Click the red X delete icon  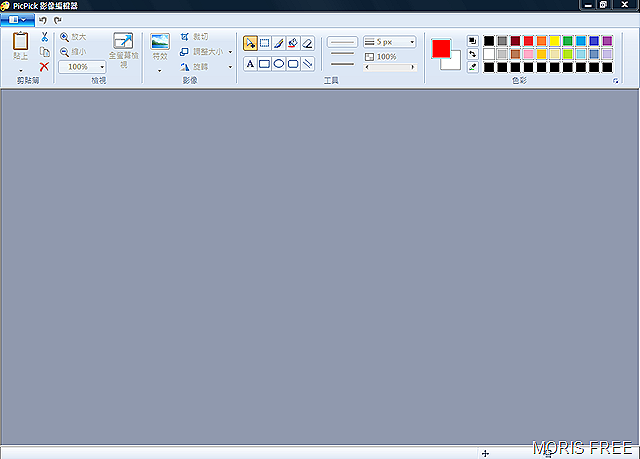pyautogui.click(x=44, y=67)
